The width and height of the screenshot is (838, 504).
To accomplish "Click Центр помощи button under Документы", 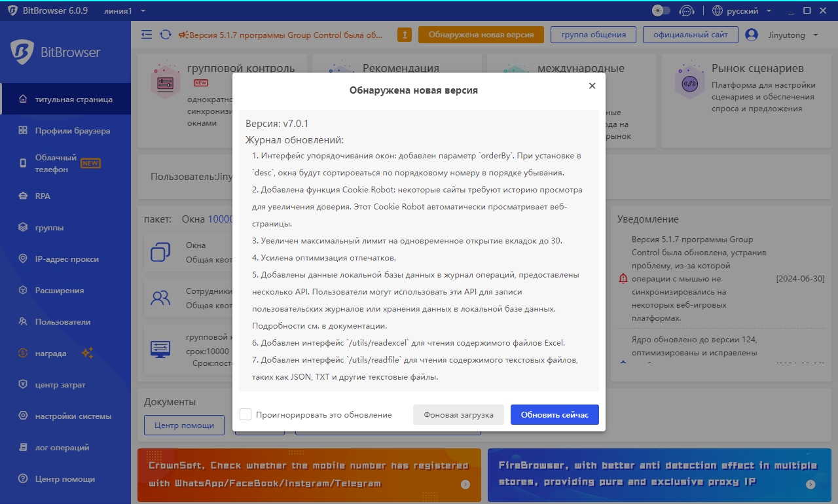I will click(x=185, y=425).
